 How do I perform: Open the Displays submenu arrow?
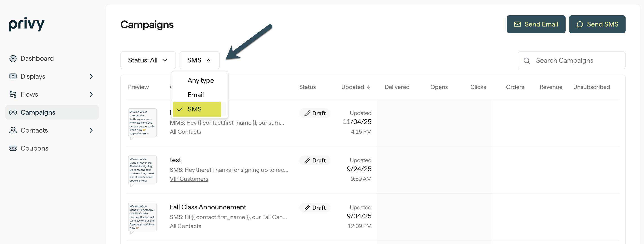91,76
